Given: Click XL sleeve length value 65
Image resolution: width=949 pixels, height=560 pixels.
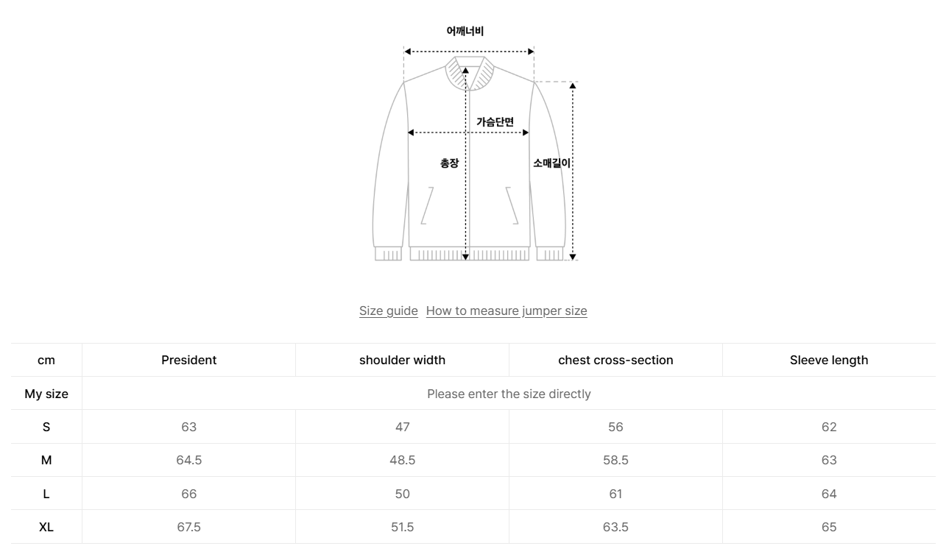Looking at the screenshot, I should tap(829, 527).
